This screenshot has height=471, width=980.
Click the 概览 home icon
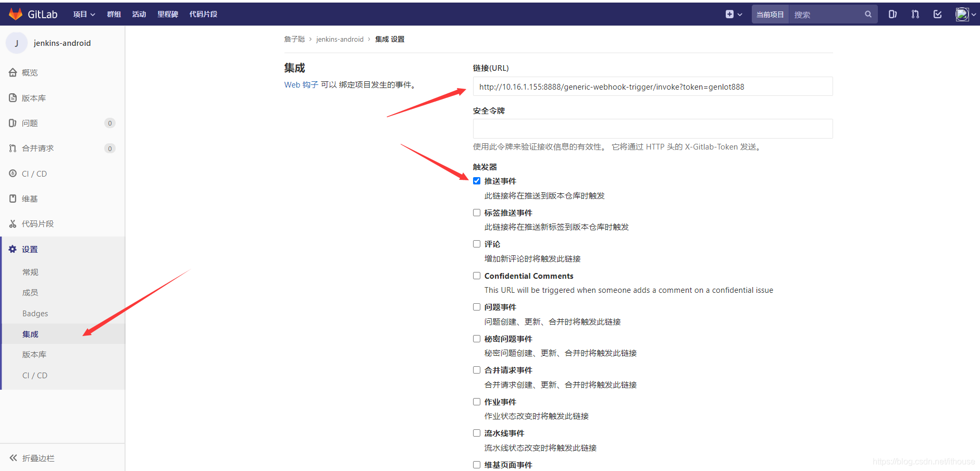(x=13, y=72)
